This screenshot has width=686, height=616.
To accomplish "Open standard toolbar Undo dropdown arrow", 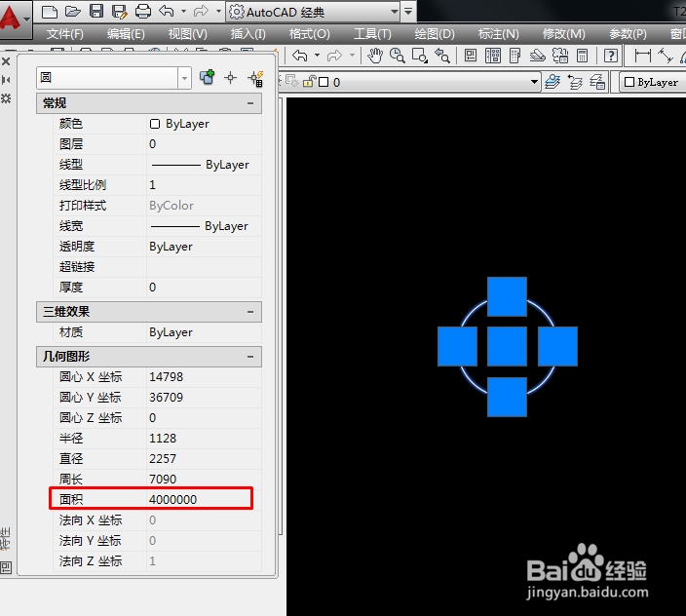I will click(x=318, y=56).
